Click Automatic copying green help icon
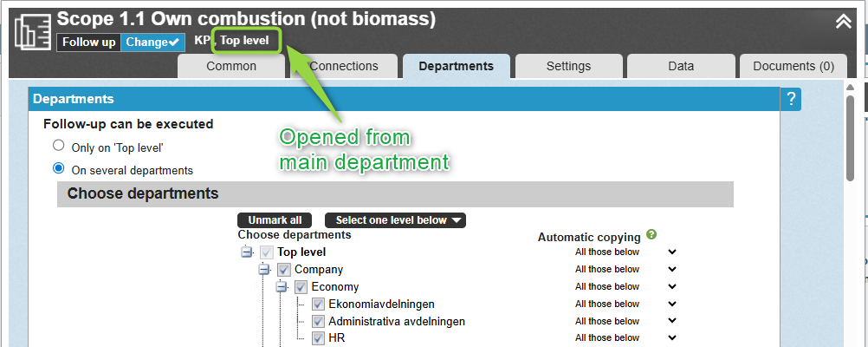The height and width of the screenshot is (347, 868). tap(651, 234)
